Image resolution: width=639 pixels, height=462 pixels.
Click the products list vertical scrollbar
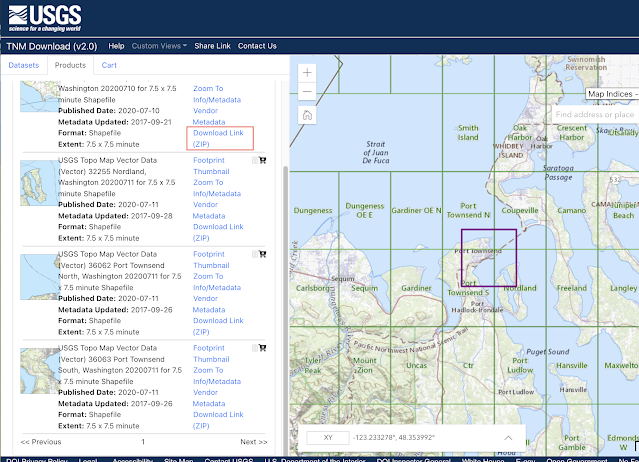click(286, 310)
